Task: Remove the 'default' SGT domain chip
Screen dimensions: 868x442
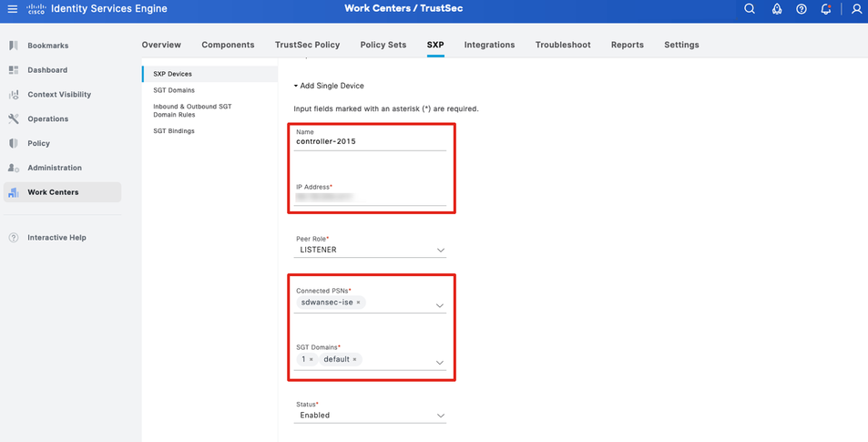Action: tap(355, 359)
